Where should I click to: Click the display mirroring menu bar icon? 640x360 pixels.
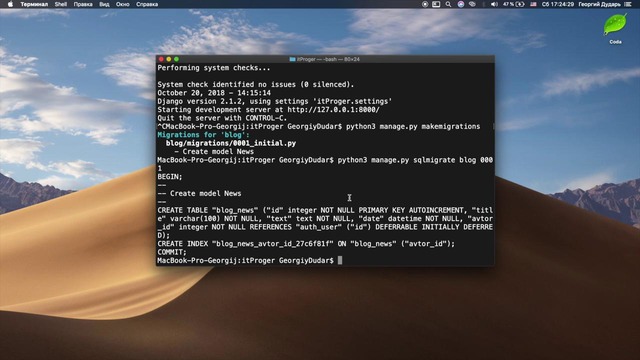click(x=436, y=4)
